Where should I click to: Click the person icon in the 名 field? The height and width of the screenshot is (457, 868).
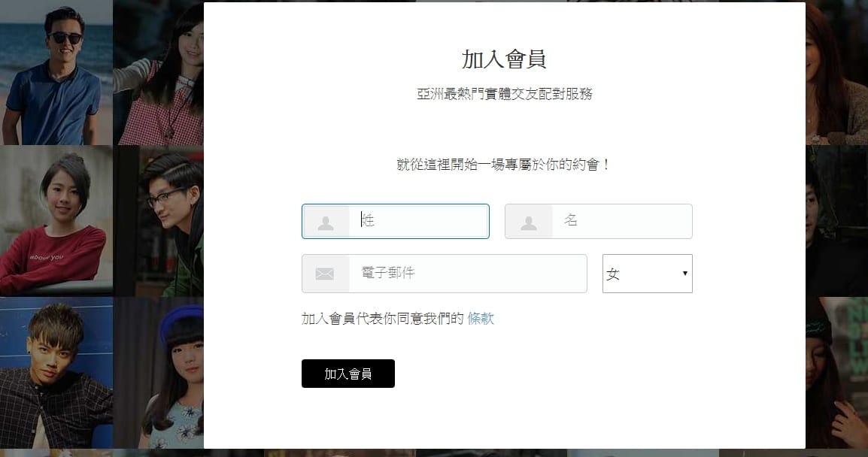(x=529, y=222)
